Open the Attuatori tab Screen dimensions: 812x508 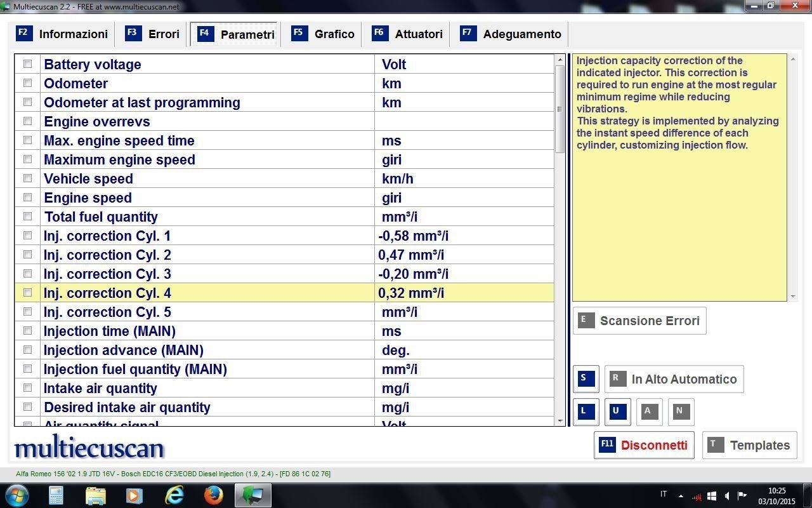(407, 34)
